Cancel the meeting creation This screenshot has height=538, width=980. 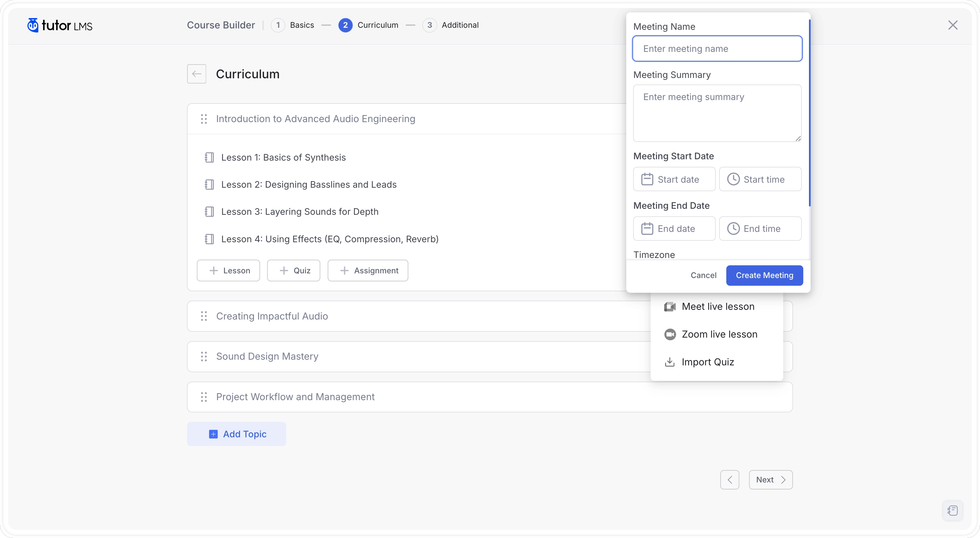(x=704, y=275)
